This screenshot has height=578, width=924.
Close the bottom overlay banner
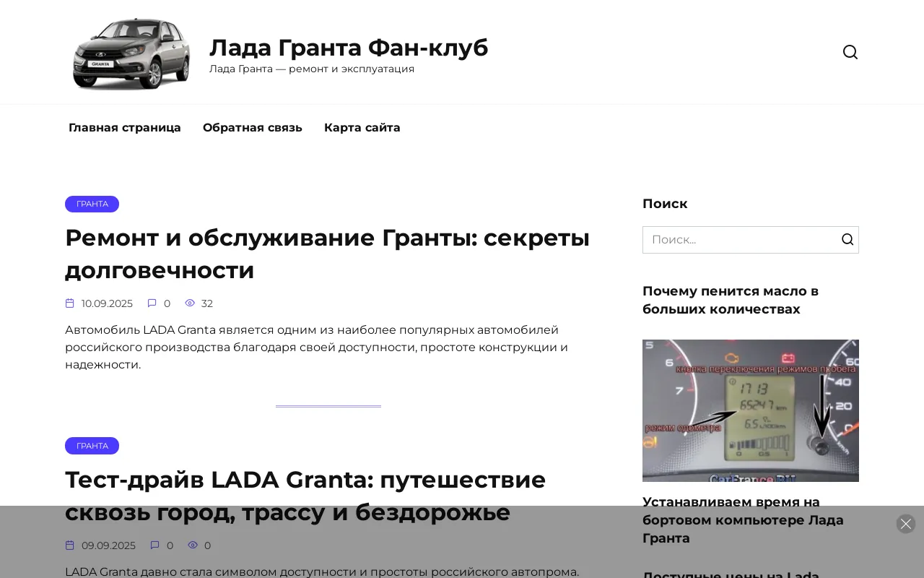[x=906, y=524]
